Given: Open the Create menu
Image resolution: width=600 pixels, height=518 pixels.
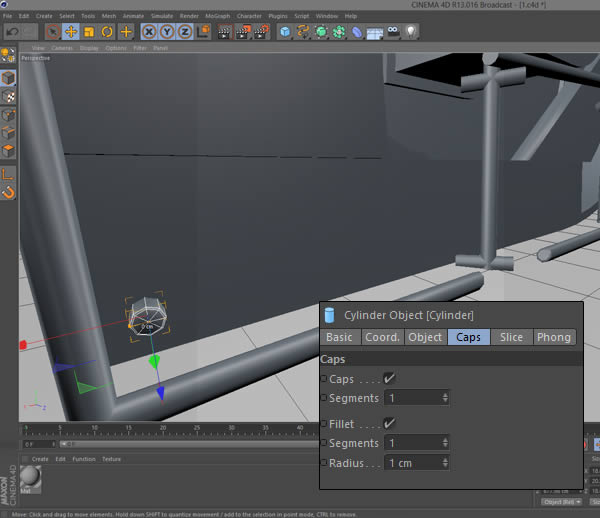Looking at the screenshot, I should (x=44, y=16).
